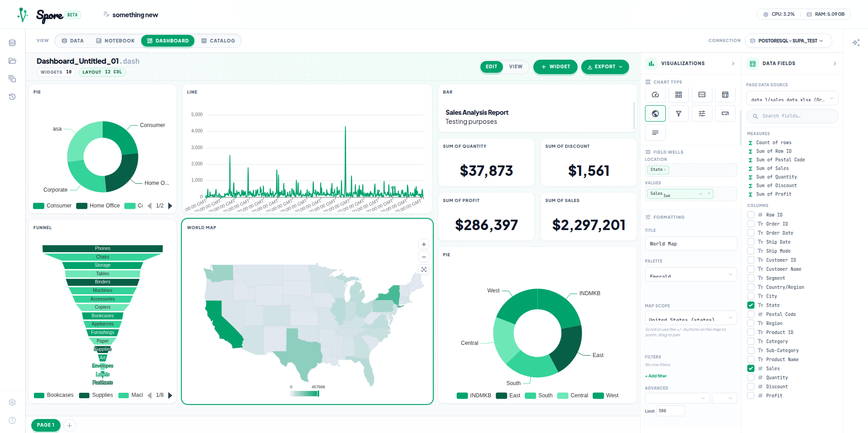Change Sales aggregation via its chevron
Screen dimensions: 868x433
pos(701,193)
